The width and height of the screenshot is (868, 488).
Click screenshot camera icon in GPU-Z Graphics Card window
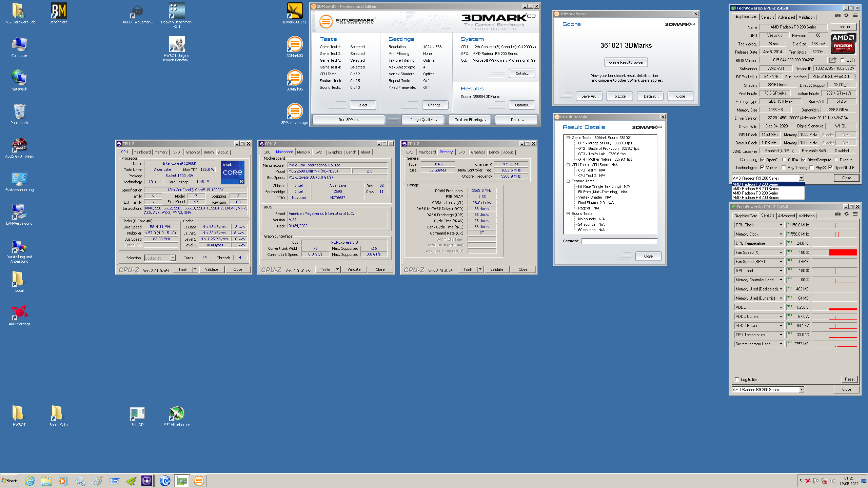pyautogui.click(x=837, y=16)
